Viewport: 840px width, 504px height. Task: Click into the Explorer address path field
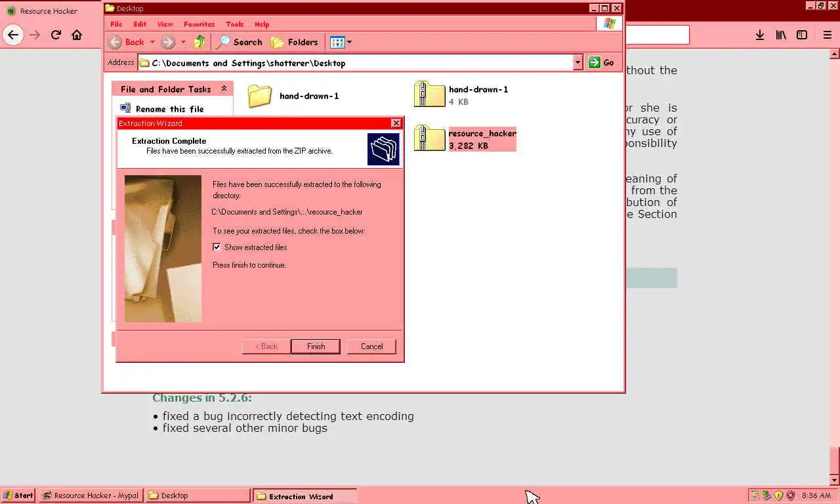click(x=355, y=62)
